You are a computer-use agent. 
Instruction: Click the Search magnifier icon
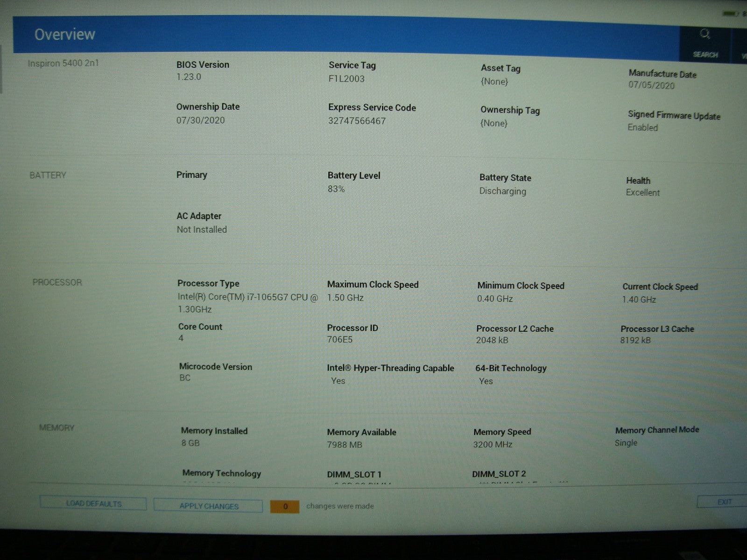click(705, 34)
